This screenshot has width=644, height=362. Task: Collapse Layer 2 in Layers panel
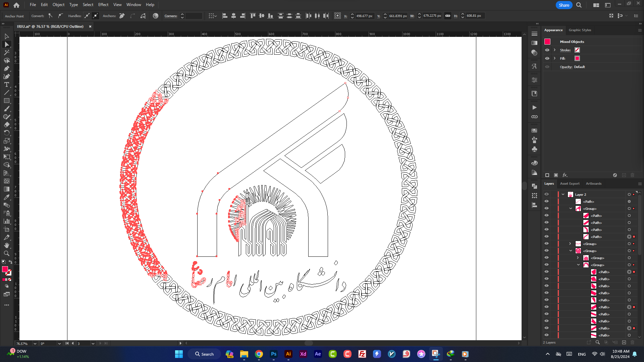(563, 194)
